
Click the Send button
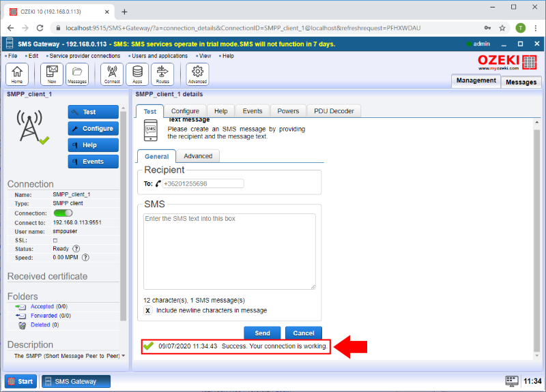point(262,333)
